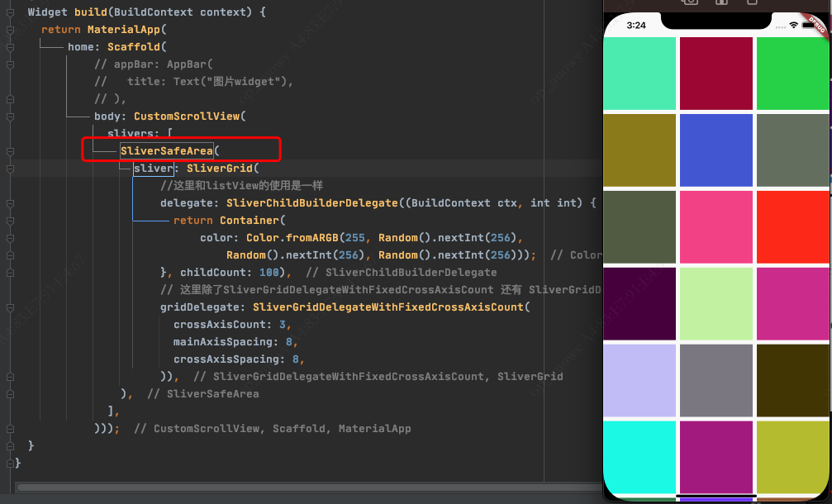Click 'Color.fromARGB' in the color line

(x=292, y=238)
